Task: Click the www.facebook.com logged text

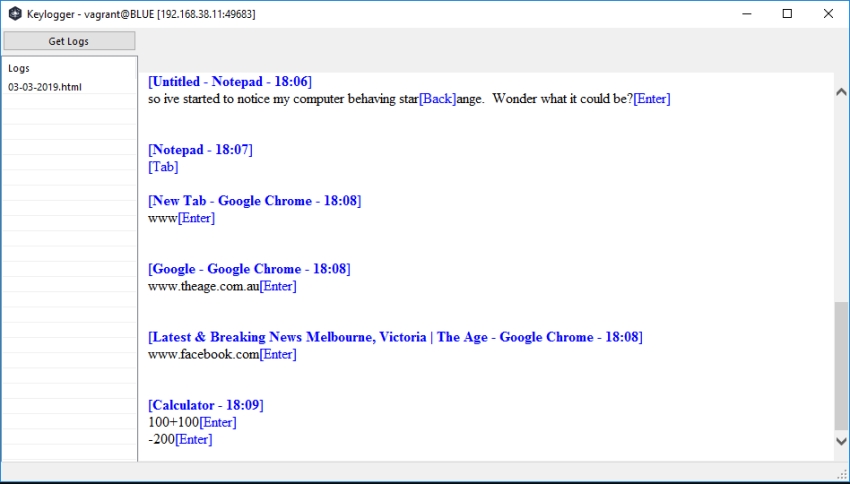Action: 204,354
